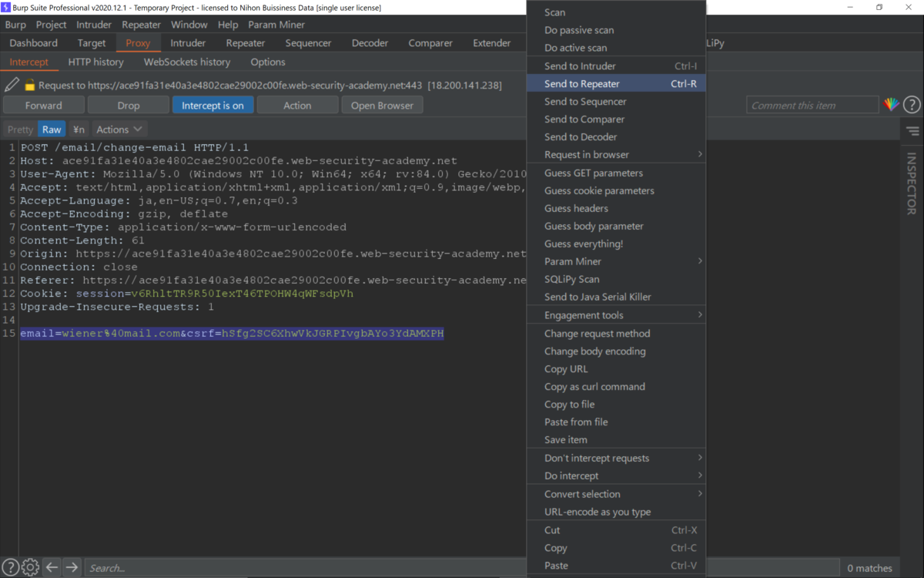Open the search settings gear icon
Image resolution: width=924 pixels, height=578 pixels.
tap(30, 567)
